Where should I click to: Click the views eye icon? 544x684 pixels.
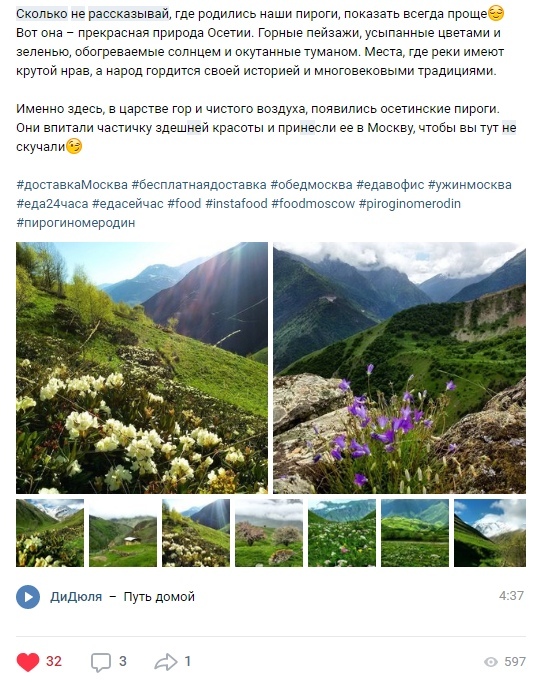point(491,662)
